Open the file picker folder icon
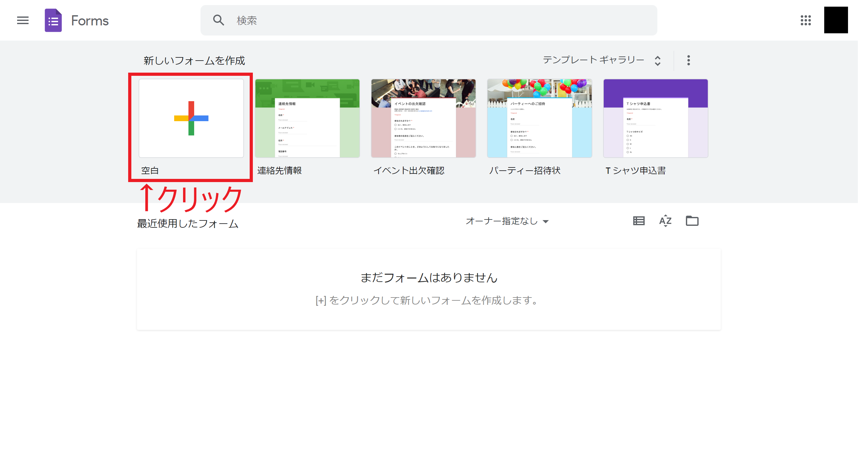 coord(692,221)
